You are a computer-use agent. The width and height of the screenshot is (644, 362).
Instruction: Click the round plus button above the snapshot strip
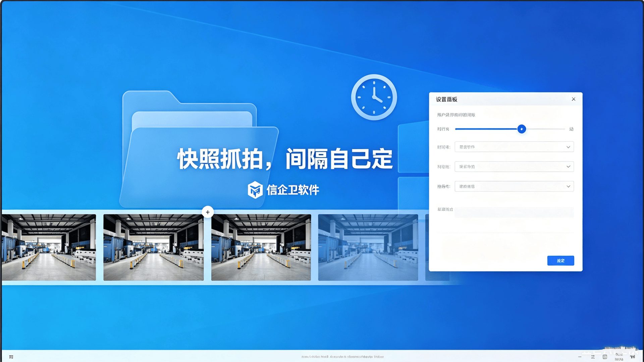point(208,212)
